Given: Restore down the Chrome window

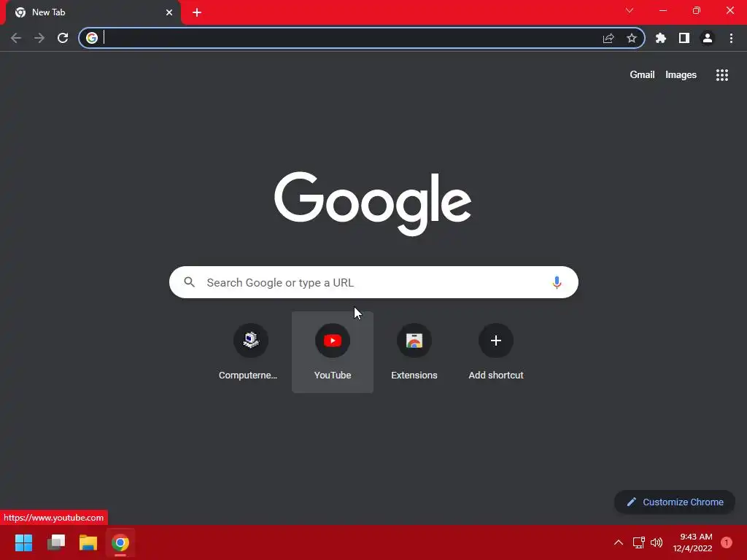Looking at the screenshot, I should pos(697,10).
